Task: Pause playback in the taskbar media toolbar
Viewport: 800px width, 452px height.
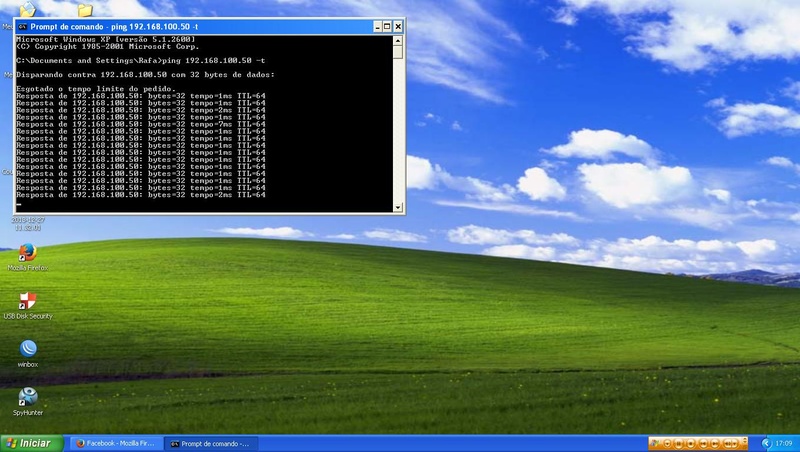Action: [x=679, y=443]
